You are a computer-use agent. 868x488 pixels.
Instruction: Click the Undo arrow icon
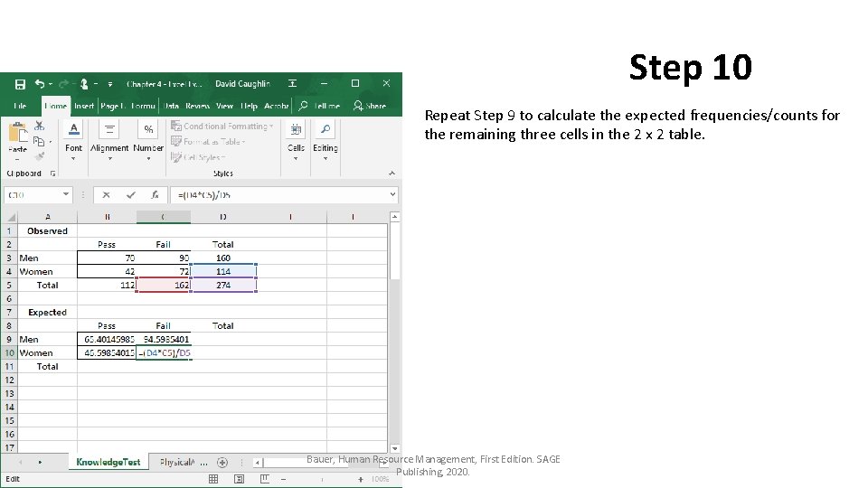[x=39, y=83]
